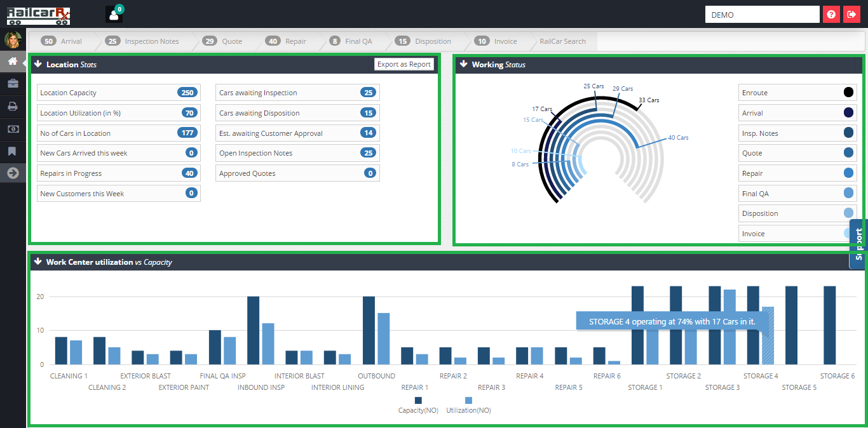Screen dimensions: 868x428
Task: Select the money bill sidebar icon
Action: coord(13,128)
